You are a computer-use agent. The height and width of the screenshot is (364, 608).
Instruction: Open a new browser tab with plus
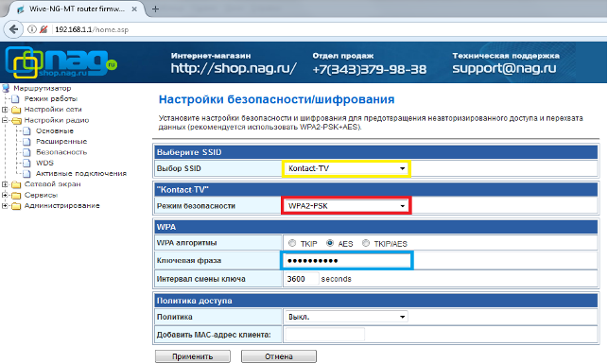[155, 9]
